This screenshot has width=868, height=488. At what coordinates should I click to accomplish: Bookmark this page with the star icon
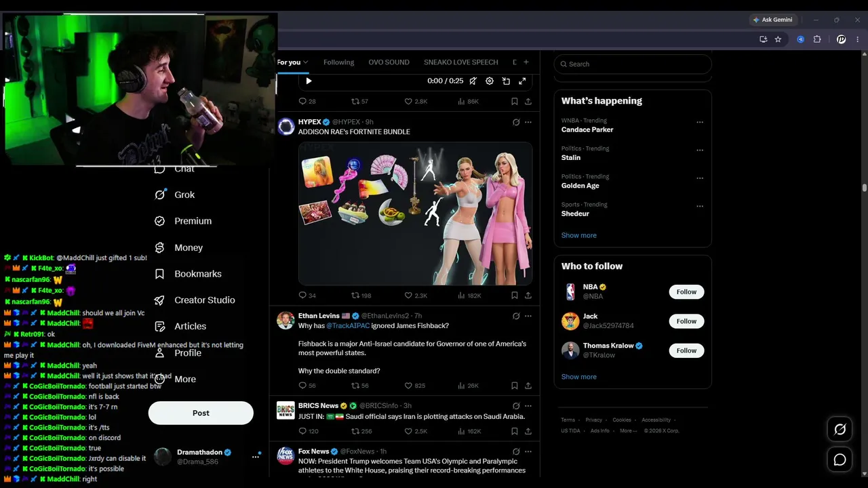[x=778, y=39]
